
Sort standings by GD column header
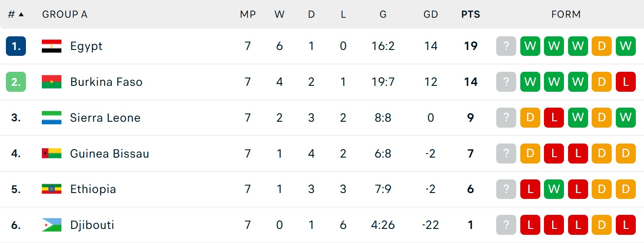click(430, 15)
